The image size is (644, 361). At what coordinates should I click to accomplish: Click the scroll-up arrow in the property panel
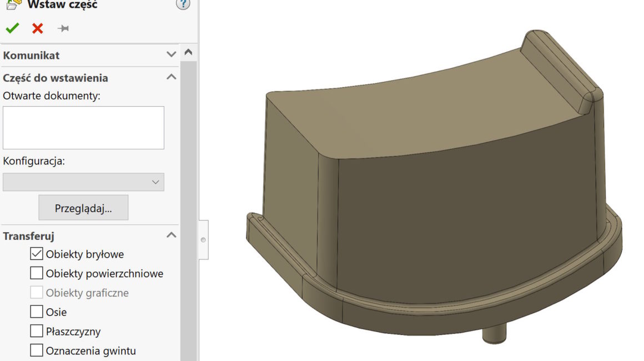pos(188,53)
